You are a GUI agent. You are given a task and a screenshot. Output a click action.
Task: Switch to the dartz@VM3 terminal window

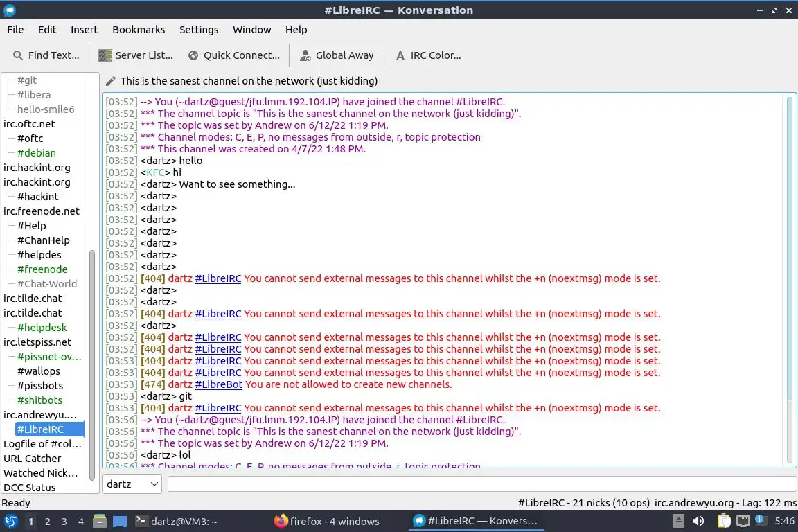tap(177, 522)
